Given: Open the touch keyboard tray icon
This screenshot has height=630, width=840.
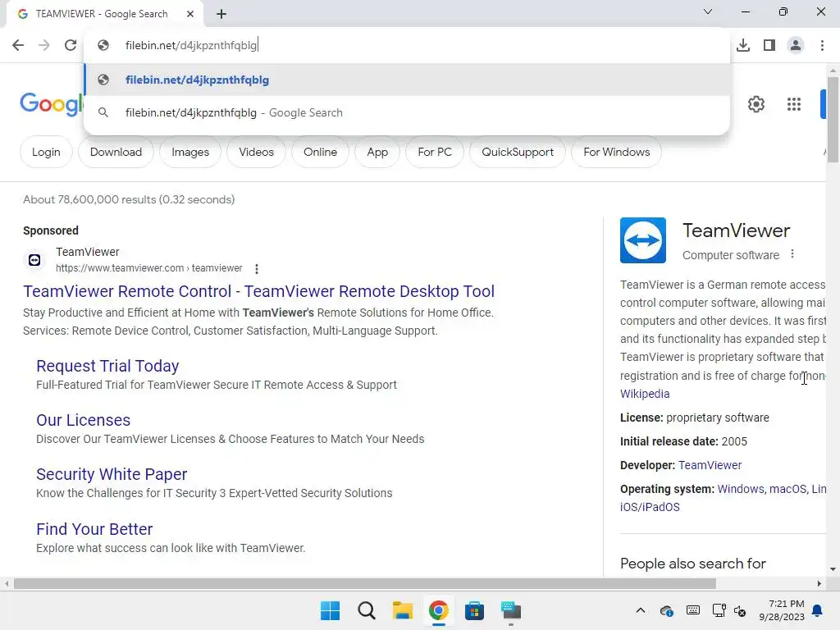Looking at the screenshot, I should [x=692, y=610].
